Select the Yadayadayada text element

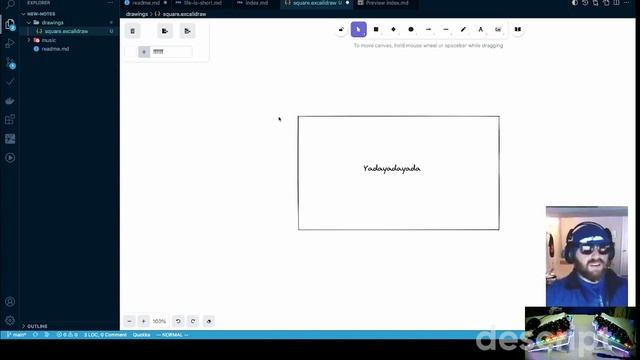click(392, 169)
